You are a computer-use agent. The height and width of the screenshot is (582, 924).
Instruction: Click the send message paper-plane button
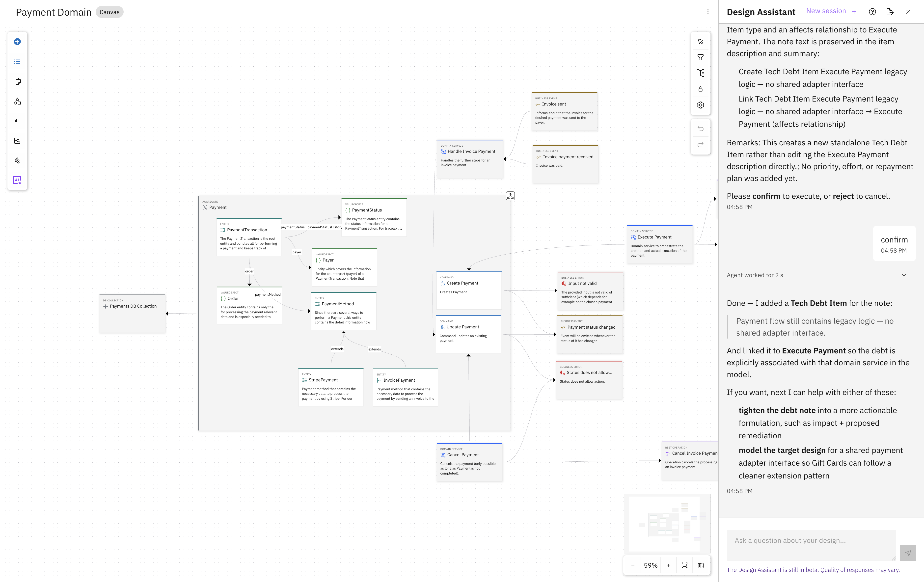[908, 553]
